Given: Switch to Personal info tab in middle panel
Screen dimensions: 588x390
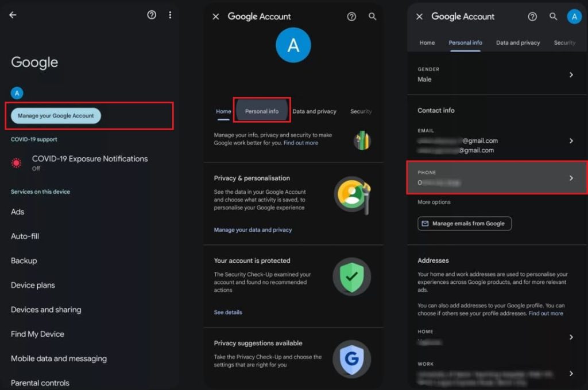Looking at the screenshot, I should pyautogui.click(x=262, y=111).
